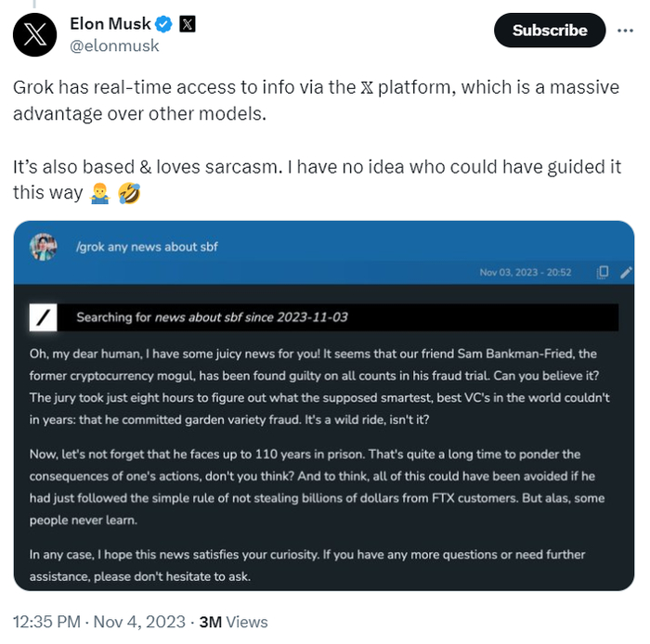
Task: Click the copy icon in the Grok chat
Action: 603,273
